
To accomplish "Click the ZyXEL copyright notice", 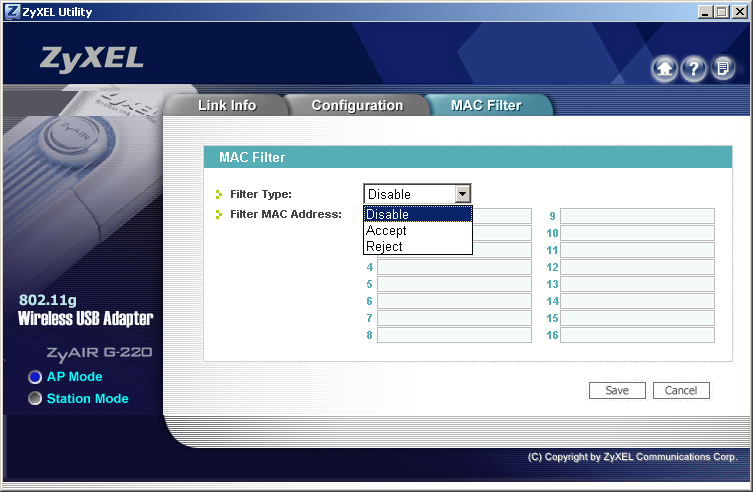I will [632, 456].
